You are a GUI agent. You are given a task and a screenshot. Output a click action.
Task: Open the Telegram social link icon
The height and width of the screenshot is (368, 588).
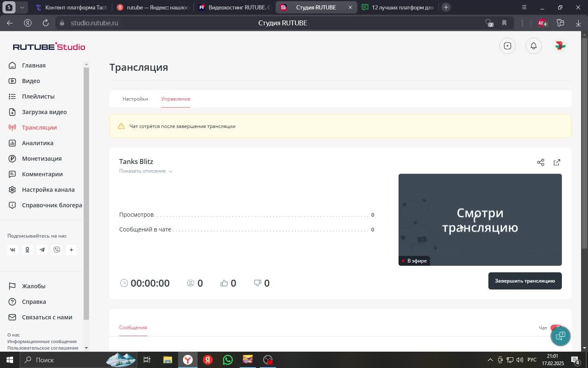click(x=42, y=250)
